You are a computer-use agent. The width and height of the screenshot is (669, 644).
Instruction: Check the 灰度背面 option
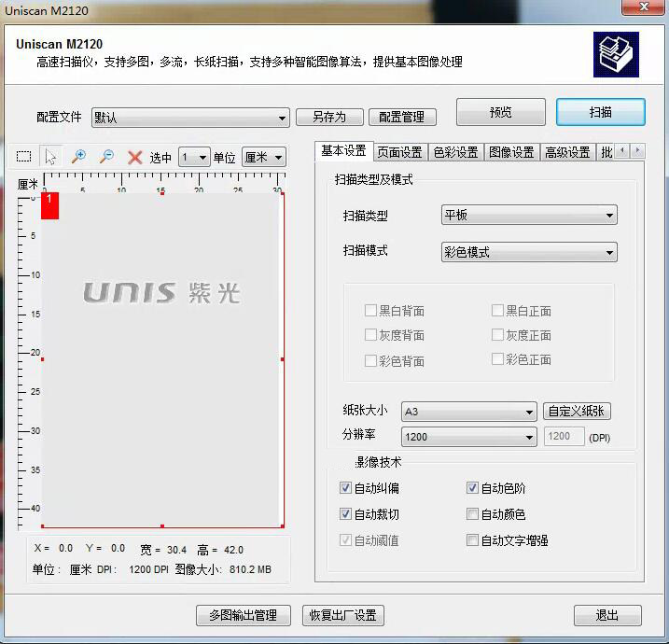[x=370, y=334]
